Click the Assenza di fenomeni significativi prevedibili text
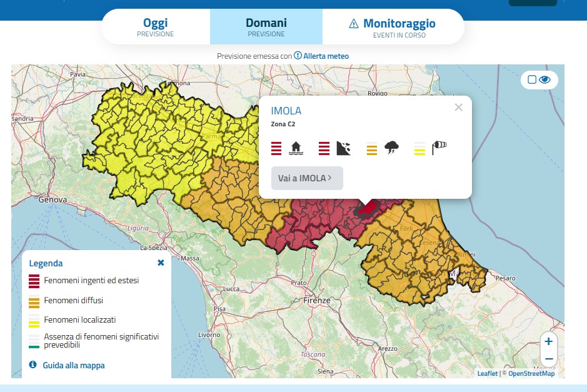Viewport: 587px width, 392px height. tap(101, 341)
